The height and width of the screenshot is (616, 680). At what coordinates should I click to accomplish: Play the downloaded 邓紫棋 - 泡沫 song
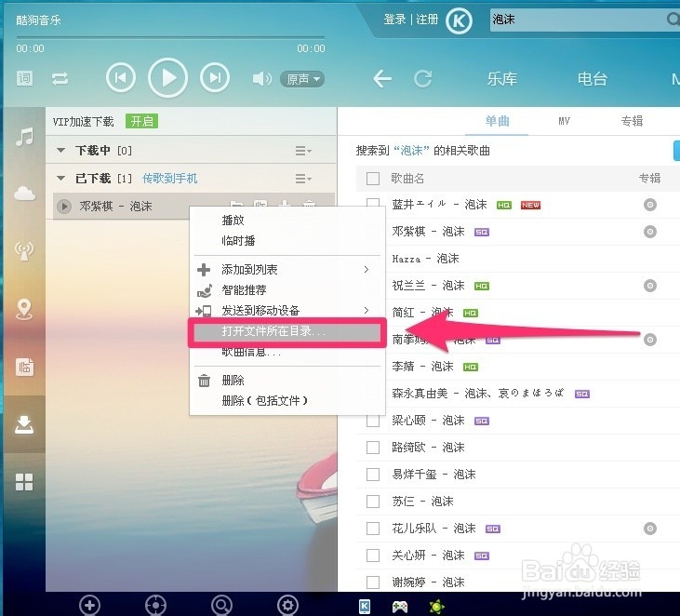click(x=64, y=206)
